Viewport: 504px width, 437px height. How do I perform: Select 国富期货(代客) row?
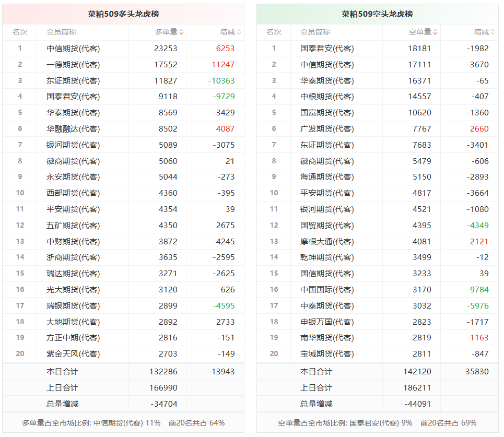tap(378, 113)
